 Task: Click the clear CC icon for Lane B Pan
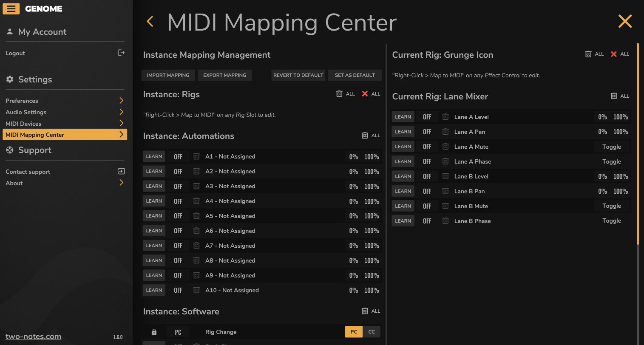(445, 191)
